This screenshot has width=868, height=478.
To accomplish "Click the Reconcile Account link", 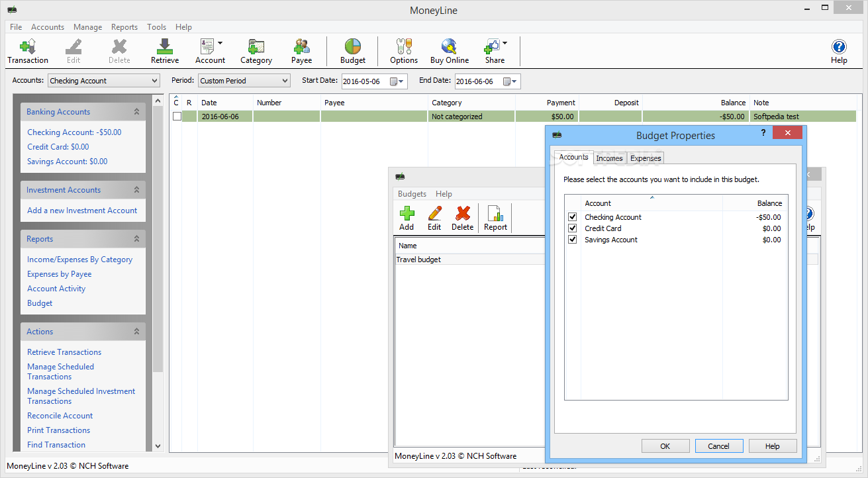I will [x=60, y=416].
